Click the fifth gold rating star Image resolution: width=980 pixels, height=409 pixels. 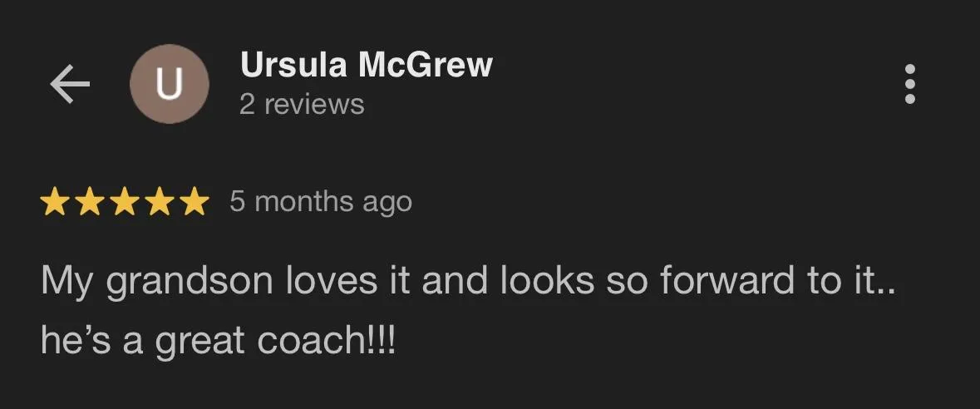pyautogui.click(x=195, y=203)
